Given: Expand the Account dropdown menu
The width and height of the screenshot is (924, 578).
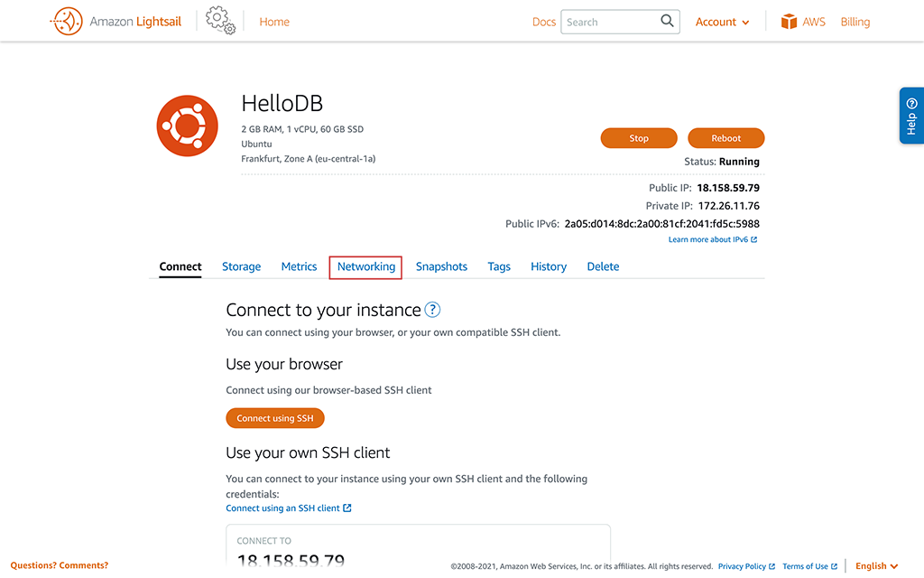Looking at the screenshot, I should 722,22.
